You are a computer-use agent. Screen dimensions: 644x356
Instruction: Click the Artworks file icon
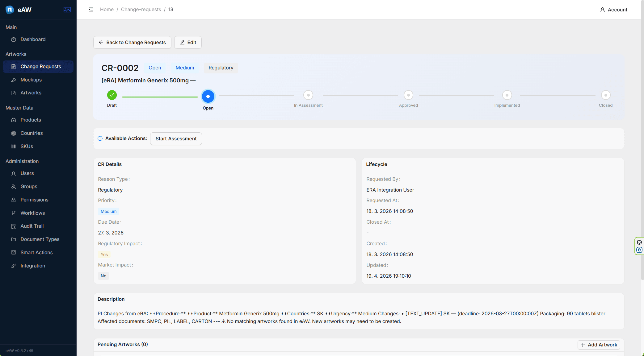[x=14, y=93]
